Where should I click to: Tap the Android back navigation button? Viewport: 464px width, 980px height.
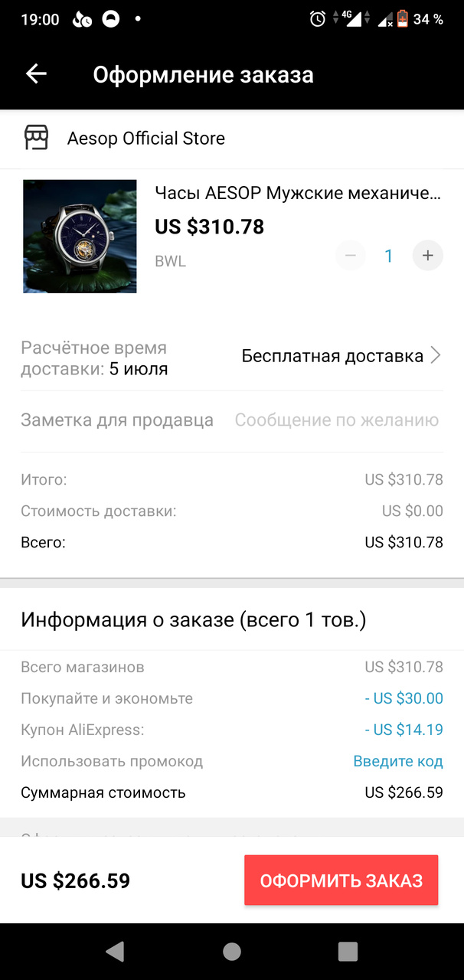click(115, 951)
